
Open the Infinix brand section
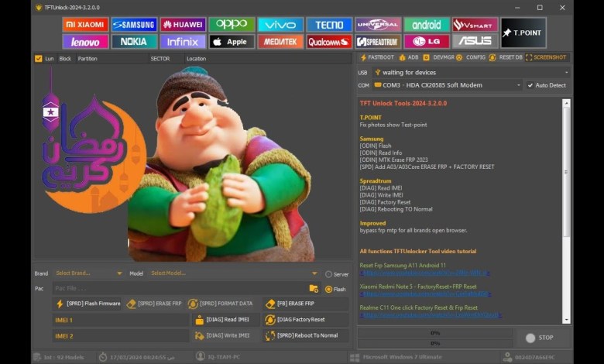pyautogui.click(x=183, y=42)
